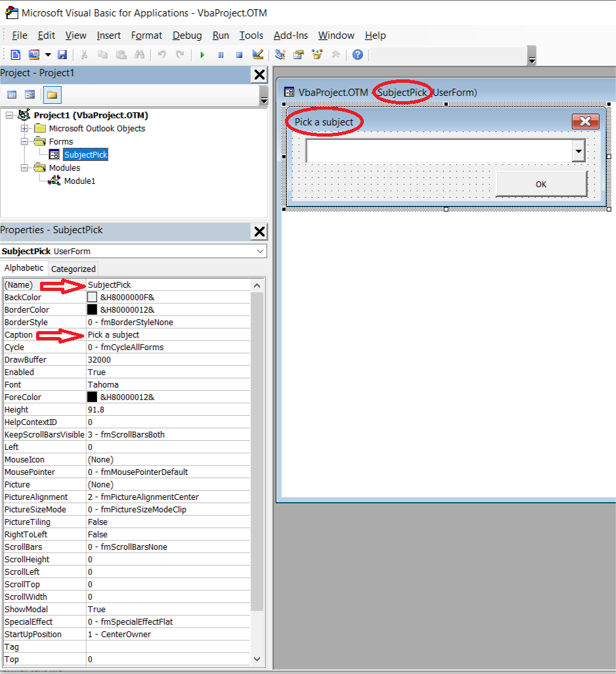Switch to the Alphabetic properties tab
Screen dimensions: 616x674
24,268
